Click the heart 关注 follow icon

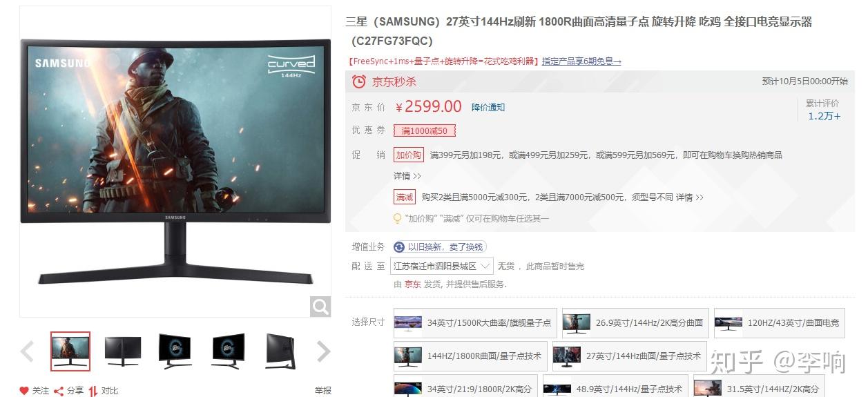tap(24, 391)
